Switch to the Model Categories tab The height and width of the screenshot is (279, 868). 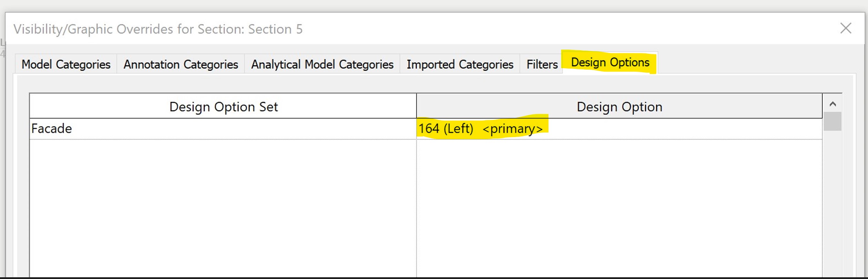click(x=65, y=64)
